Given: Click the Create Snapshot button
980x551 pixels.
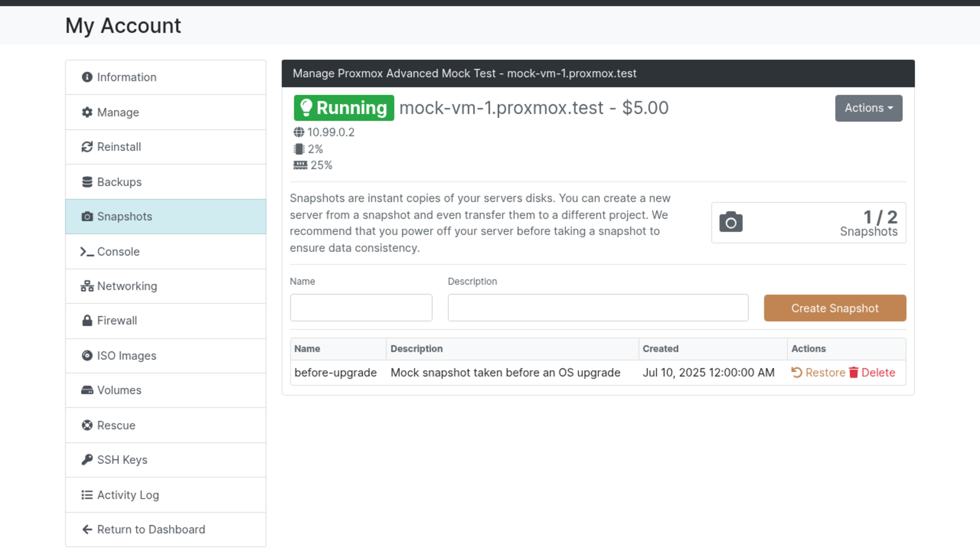Looking at the screenshot, I should pyautogui.click(x=835, y=308).
